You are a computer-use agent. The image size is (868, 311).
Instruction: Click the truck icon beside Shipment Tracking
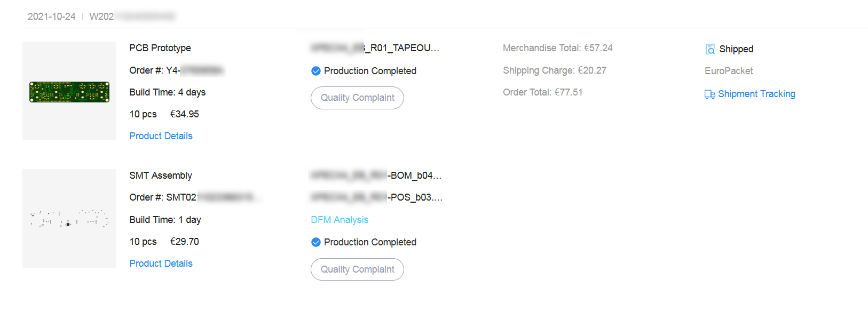pyautogui.click(x=709, y=94)
